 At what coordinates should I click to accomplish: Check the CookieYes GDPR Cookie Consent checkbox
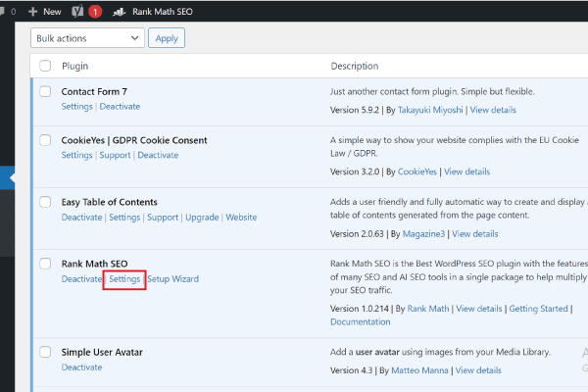pos(45,140)
